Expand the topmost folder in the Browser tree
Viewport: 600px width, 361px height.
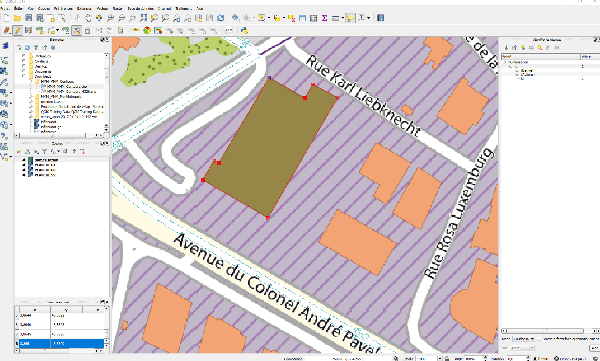tap(24, 56)
